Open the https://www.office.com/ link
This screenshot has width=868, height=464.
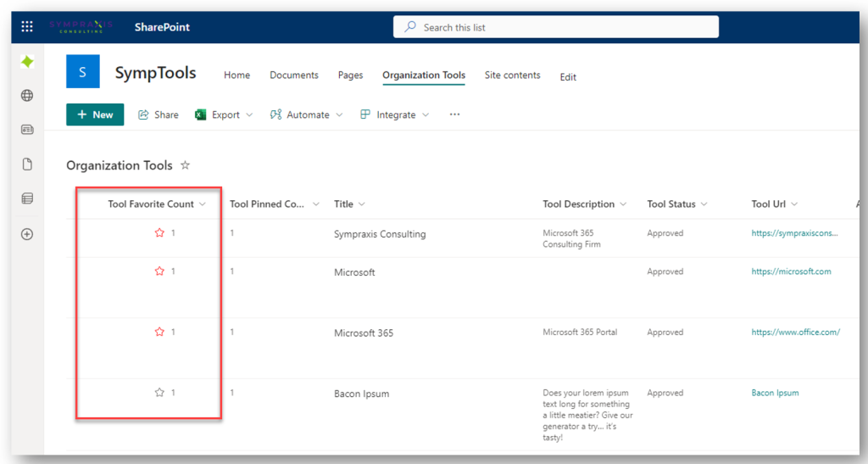[795, 333]
